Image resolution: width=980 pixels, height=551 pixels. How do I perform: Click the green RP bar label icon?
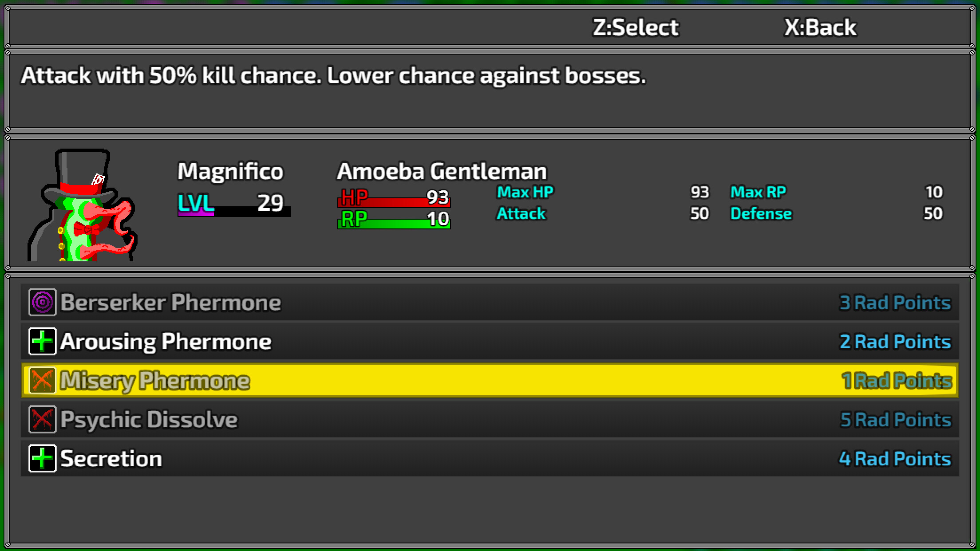(353, 219)
